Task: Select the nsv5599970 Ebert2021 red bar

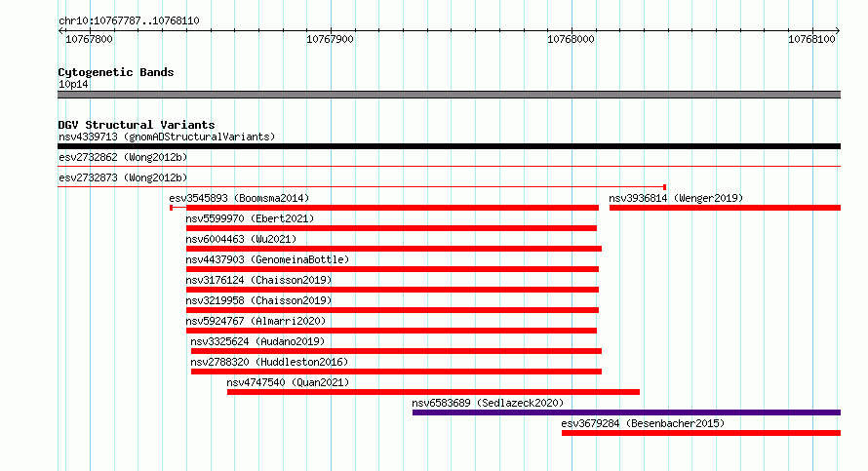Action: [x=391, y=228]
